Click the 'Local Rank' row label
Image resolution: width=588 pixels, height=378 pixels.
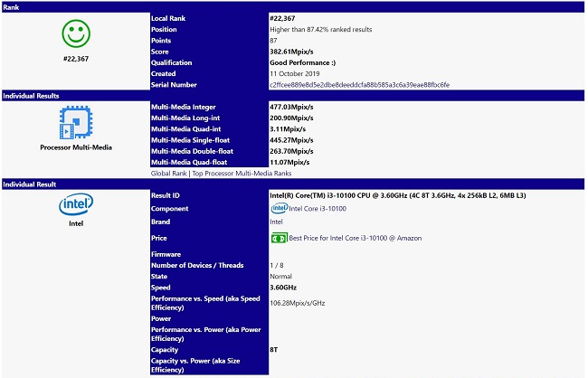coord(168,18)
